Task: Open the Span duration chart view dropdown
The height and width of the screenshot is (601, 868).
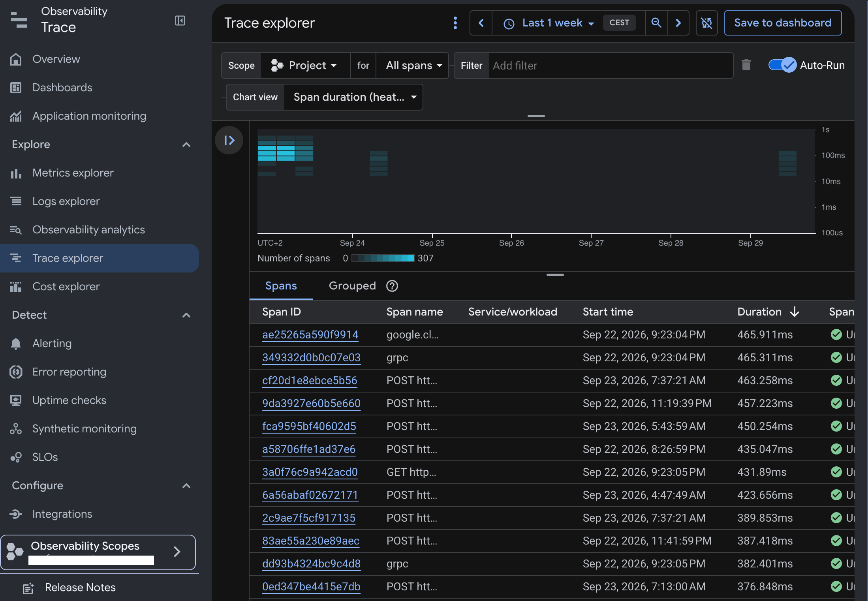Action: (x=353, y=97)
